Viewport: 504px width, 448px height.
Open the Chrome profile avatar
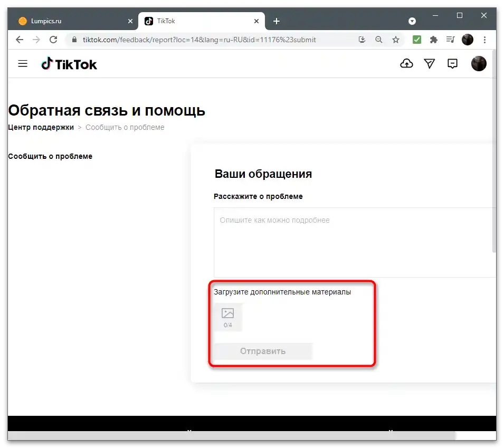tap(468, 40)
